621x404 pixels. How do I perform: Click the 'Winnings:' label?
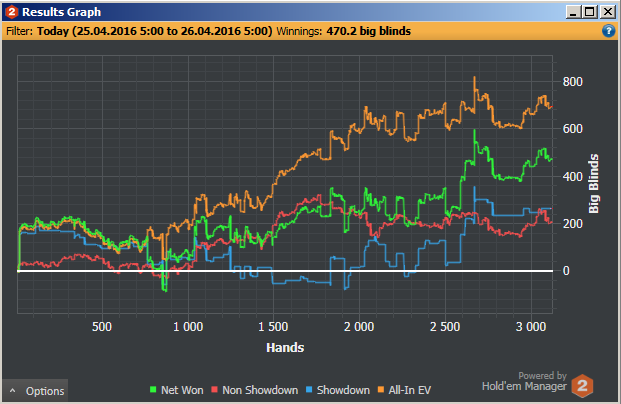click(x=299, y=31)
